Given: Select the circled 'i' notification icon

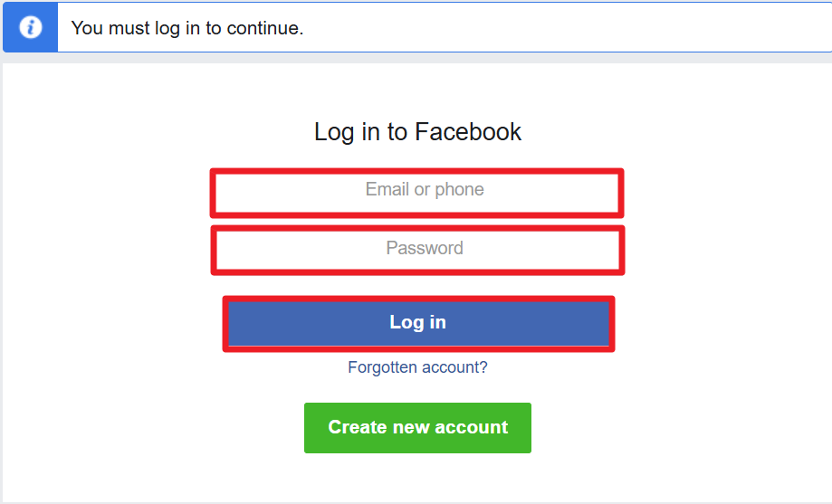Looking at the screenshot, I should [x=30, y=28].
